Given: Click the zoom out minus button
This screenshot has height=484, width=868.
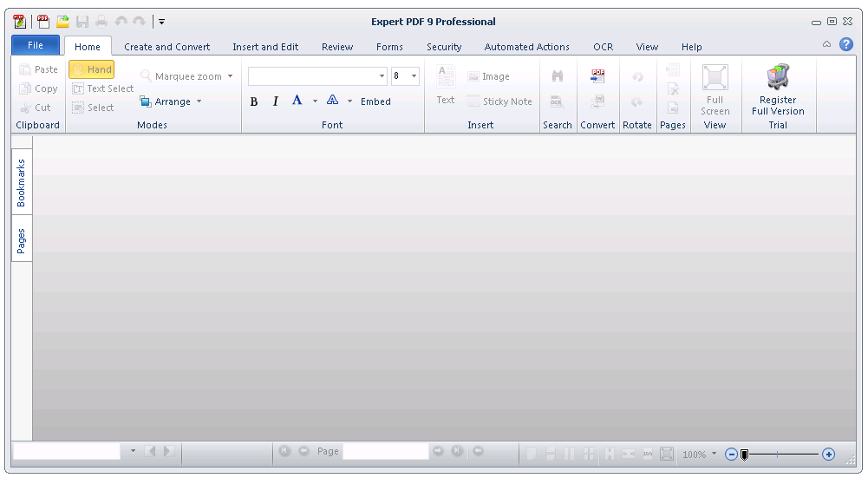Looking at the screenshot, I should (x=731, y=455).
